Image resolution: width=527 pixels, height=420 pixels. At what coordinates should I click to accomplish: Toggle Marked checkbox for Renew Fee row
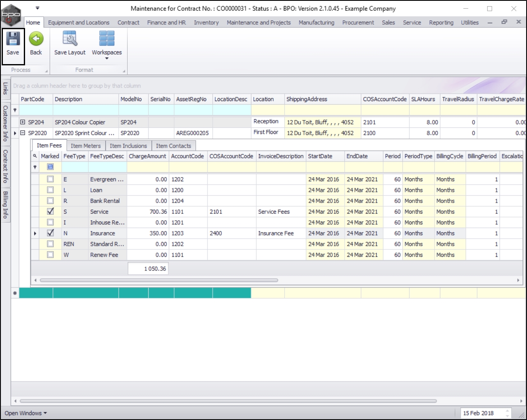point(50,255)
